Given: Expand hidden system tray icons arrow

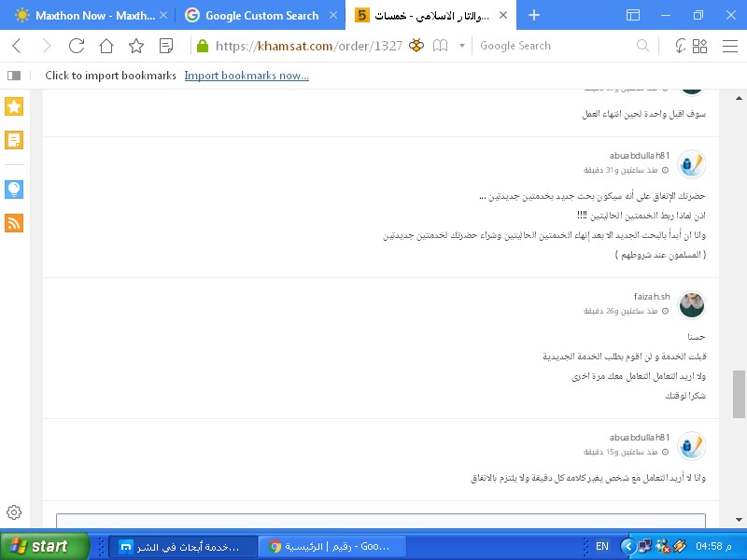Looking at the screenshot, I should tap(627, 546).
